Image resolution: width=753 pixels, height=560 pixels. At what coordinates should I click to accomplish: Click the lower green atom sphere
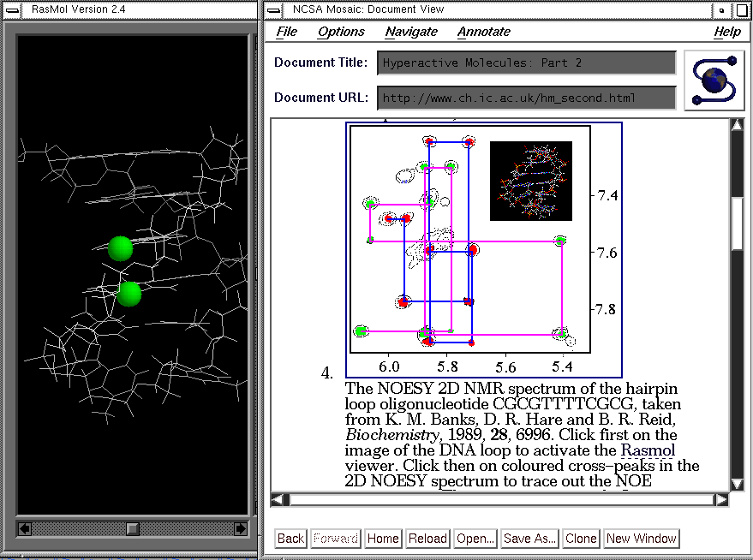(129, 294)
